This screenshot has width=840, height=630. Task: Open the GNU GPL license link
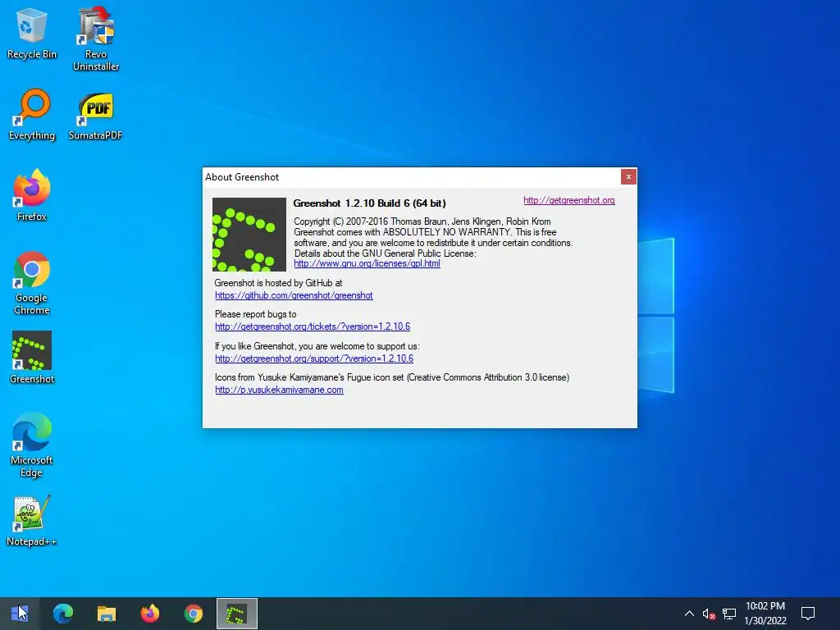coord(367,263)
